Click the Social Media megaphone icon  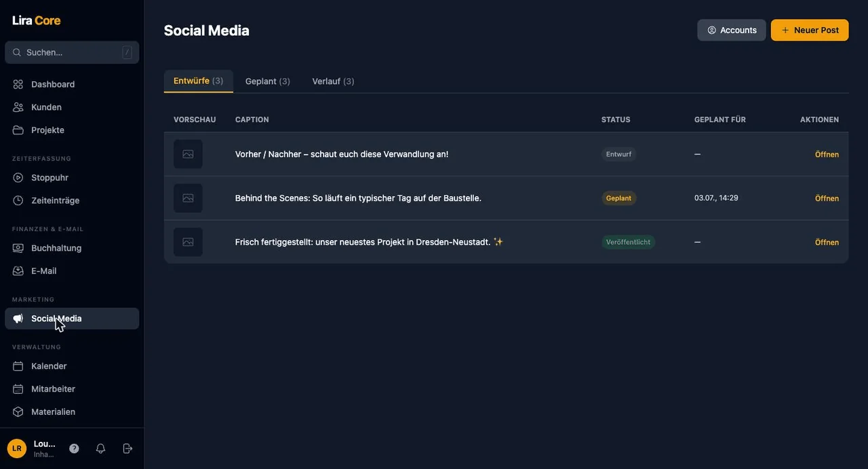(x=18, y=319)
